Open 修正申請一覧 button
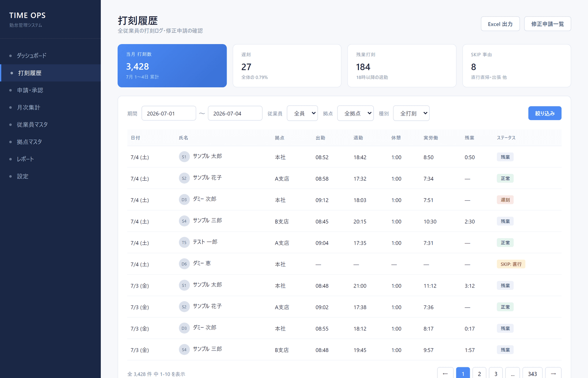The height and width of the screenshot is (378, 588). (x=547, y=24)
